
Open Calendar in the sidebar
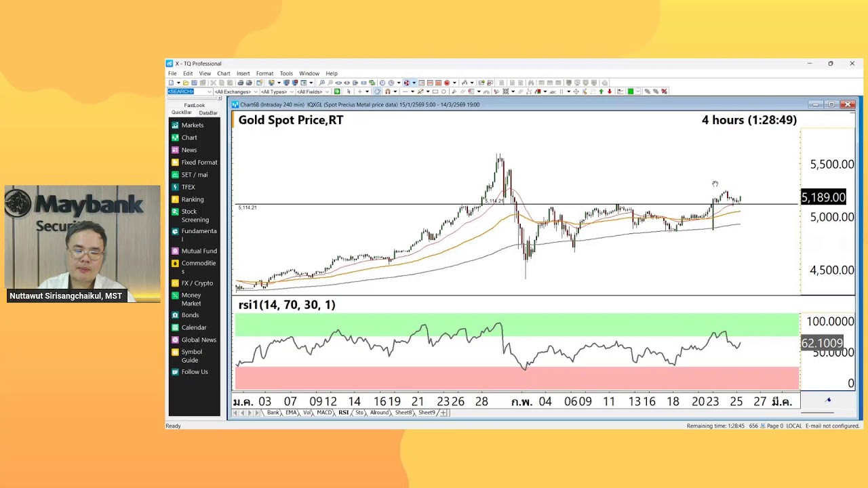tap(189, 327)
